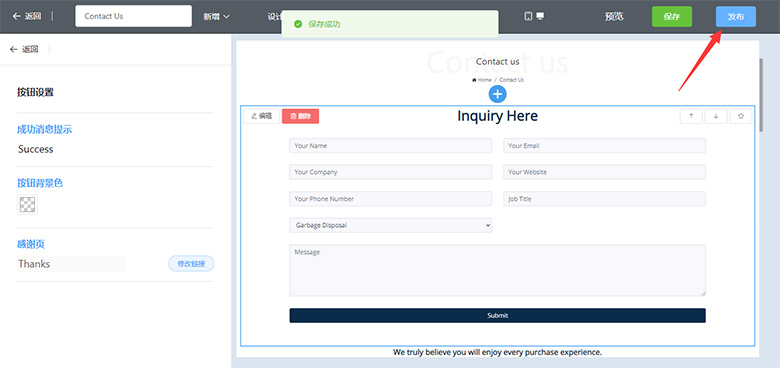Click the dark Submit button
This screenshot has width=780, height=368.
(x=497, y=315)
